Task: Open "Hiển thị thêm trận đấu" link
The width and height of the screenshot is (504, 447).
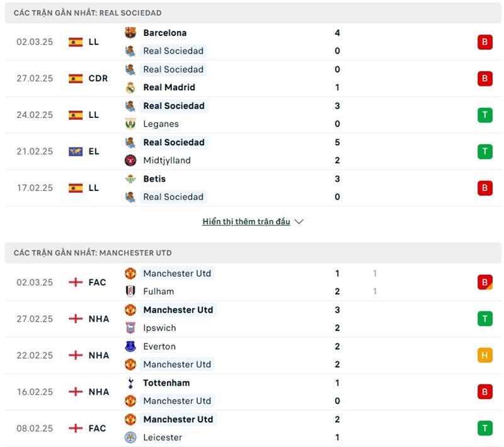Action: coord(246,222)
